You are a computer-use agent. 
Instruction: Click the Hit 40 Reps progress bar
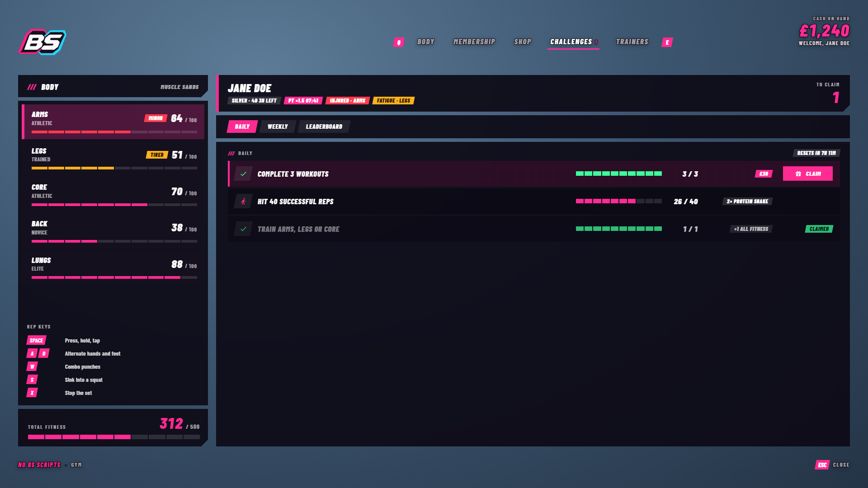[x=619, y=201]
